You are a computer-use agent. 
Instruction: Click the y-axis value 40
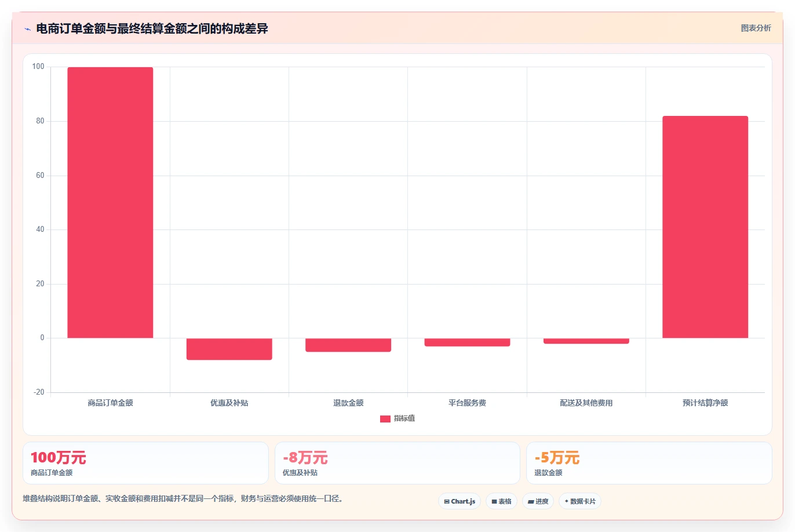click(x=40, y=229)
